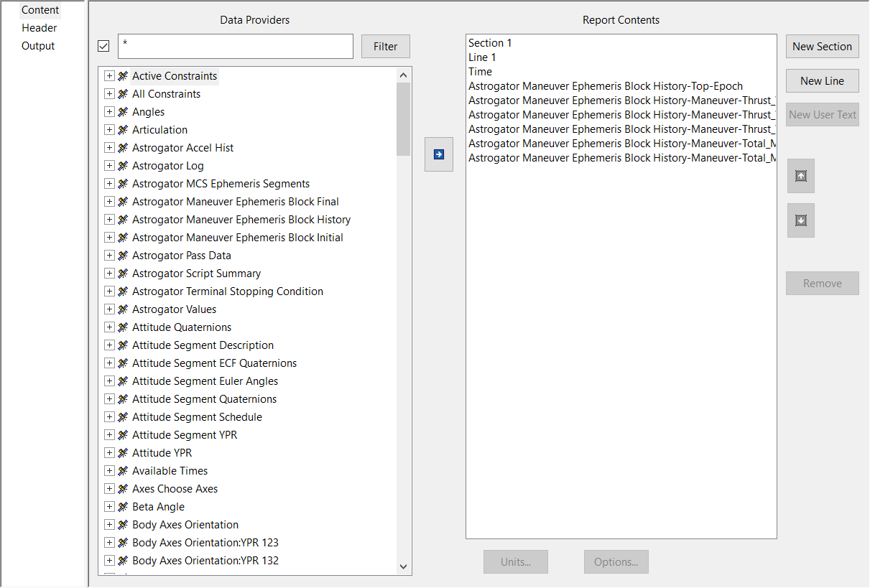Expand the Active Constraints node
The height and width of the screenshot is (588, 870).
(109, 75)
